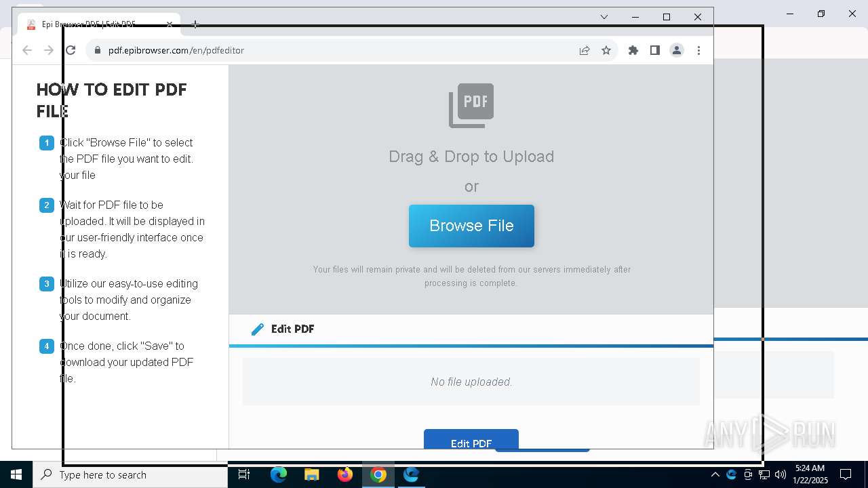The height and width of the screenshot is (488, 868).
Task: Open the taskbar clock and date
Action: 810,474
